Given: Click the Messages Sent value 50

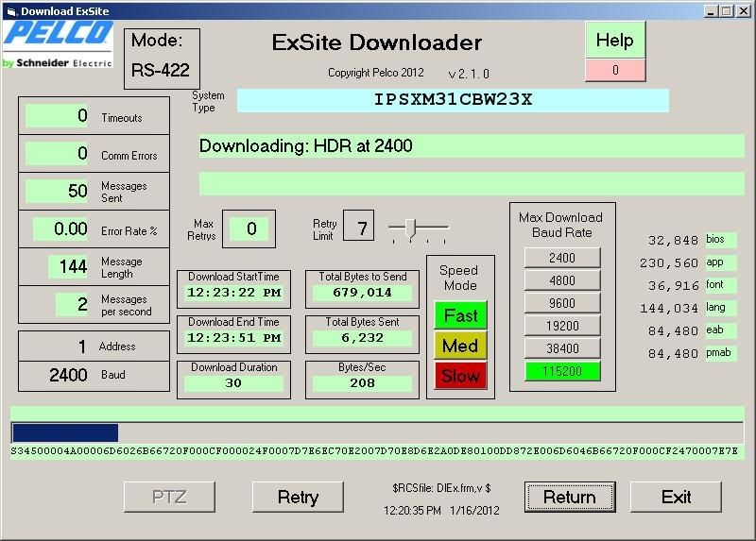Looking at the screenshot, I should 57,191.
